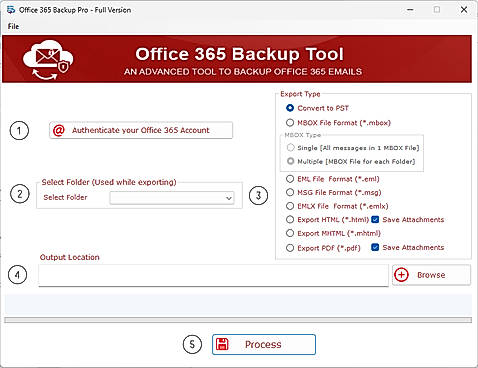Screen dimensions: 478x368
Task: Toggle Save Attachments checkbox beside Export PDF
Action: click(x=375, y=247)
